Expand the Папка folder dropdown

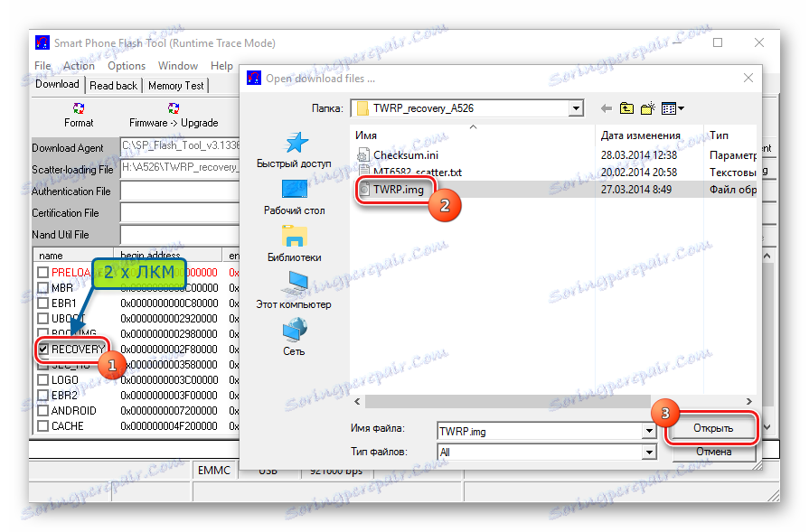click(576, 108)
